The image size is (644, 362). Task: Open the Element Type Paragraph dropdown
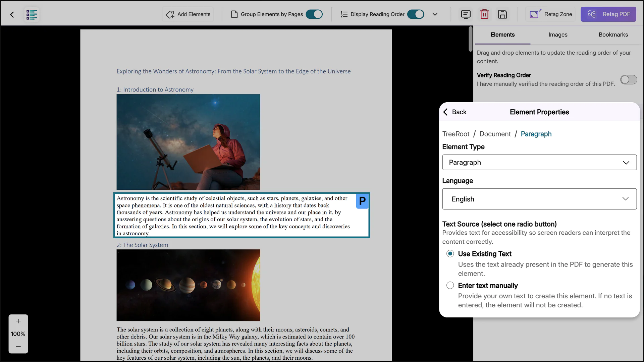(539, 162)
